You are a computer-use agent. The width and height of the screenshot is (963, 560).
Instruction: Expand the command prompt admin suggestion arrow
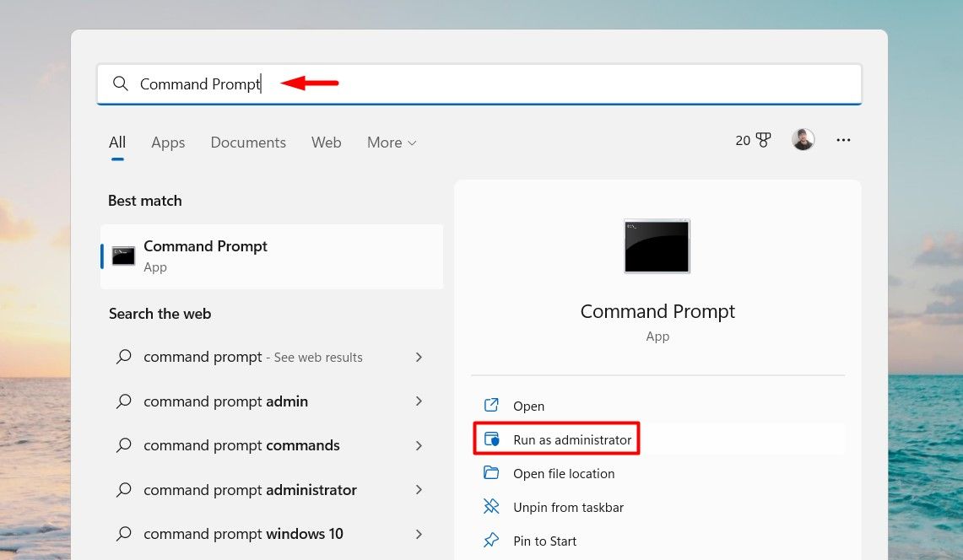(x=419, y=401)
